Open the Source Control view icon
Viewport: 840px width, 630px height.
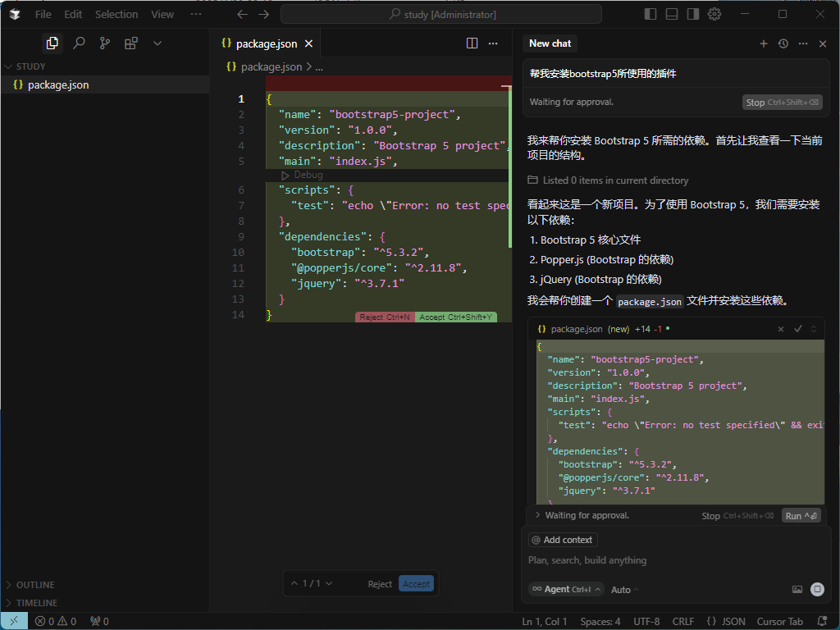[105, 43]
